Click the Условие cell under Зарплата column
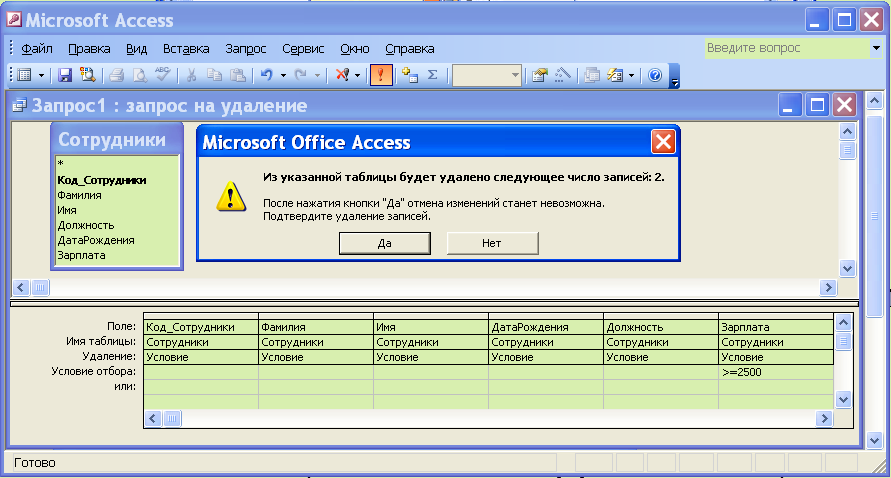Image resolution: width=891 pixels, height=478 pixels. [x=776, y=357]
